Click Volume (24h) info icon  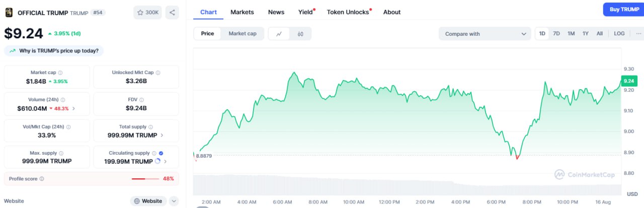[x=63, y=100]
